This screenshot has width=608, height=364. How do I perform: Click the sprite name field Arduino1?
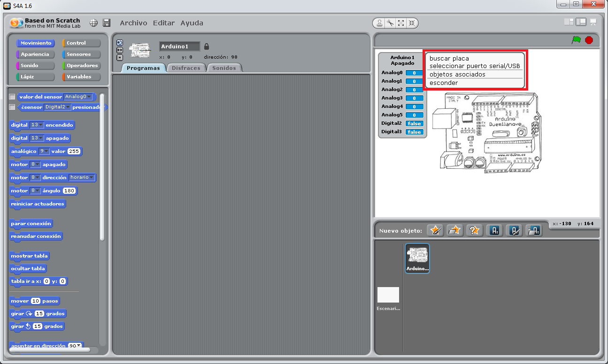(x=179, y=46)
